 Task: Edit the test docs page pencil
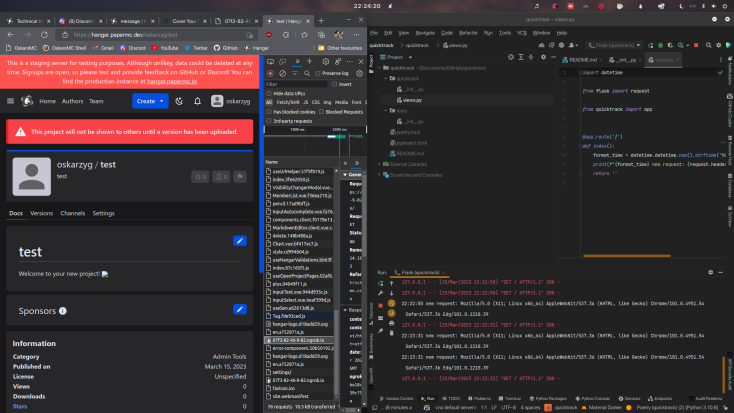[240, 241]
